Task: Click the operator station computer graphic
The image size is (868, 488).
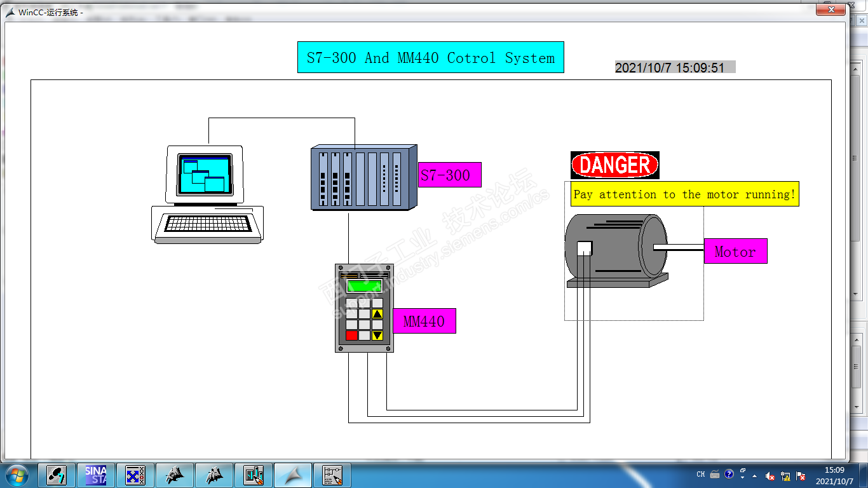Action: [208, 194]
